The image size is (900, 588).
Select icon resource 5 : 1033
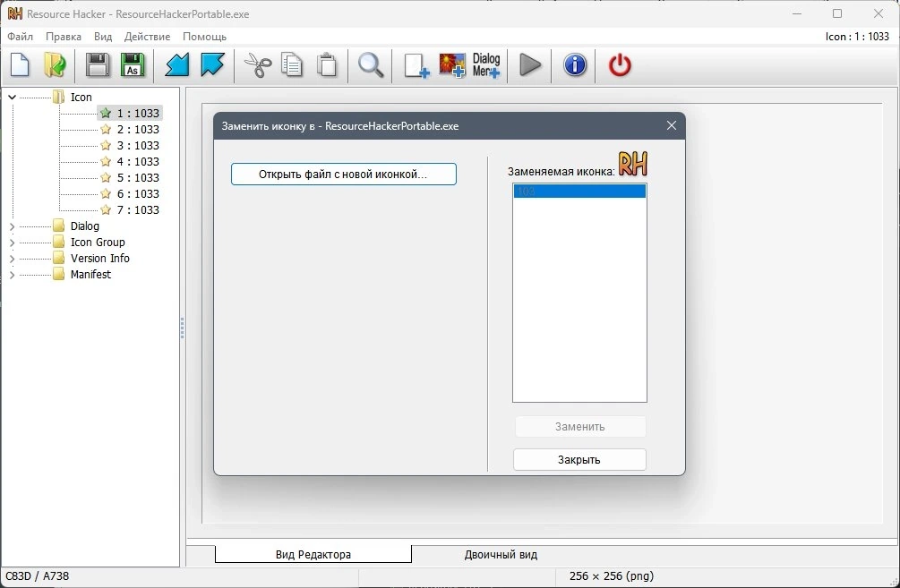138,177
